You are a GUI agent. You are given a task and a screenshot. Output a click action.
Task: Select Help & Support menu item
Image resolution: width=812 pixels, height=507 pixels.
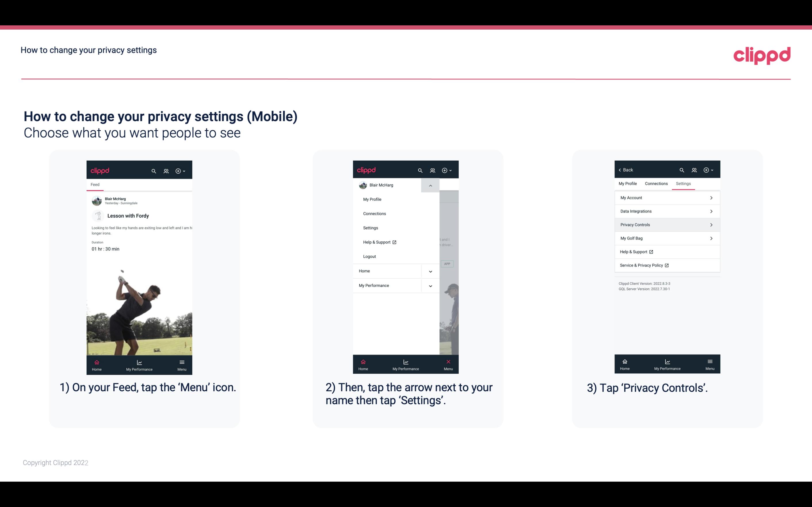[379, 242]
